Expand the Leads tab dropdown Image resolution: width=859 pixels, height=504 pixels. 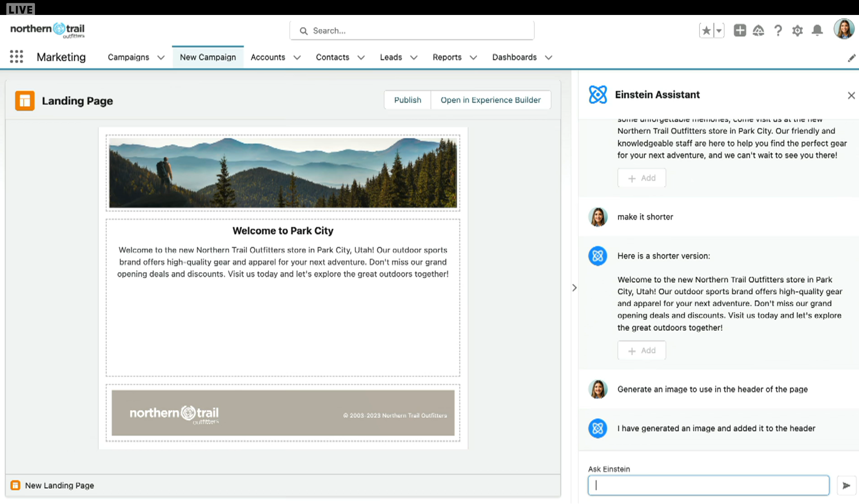pos(413,58)
